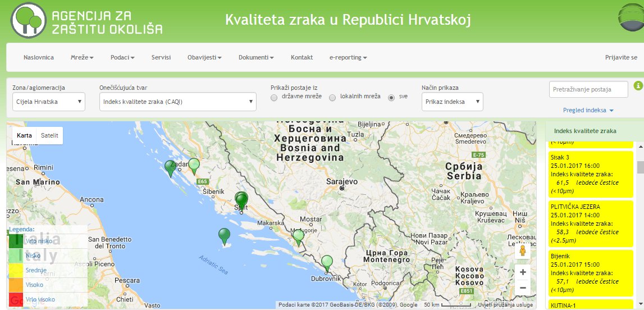Focus the Pretraživanje postaja search field
The width and height of the screenshot is (644, 310).
tap(588, 89)
